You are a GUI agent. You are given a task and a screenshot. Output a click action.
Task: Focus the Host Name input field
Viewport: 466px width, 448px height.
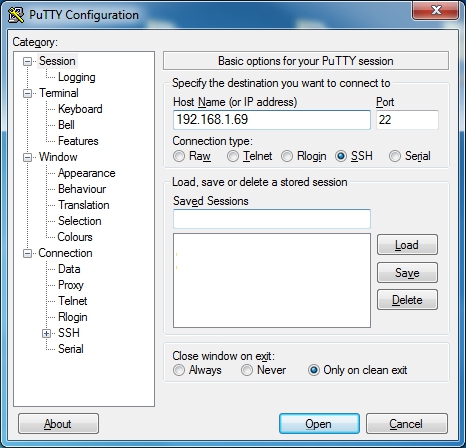[272, 120]
